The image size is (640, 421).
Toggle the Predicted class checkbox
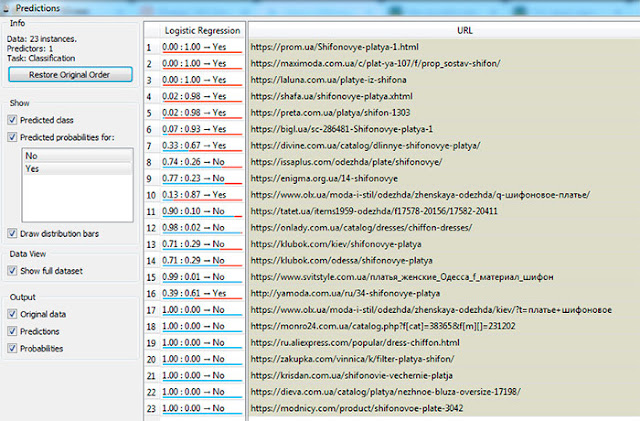12,120
